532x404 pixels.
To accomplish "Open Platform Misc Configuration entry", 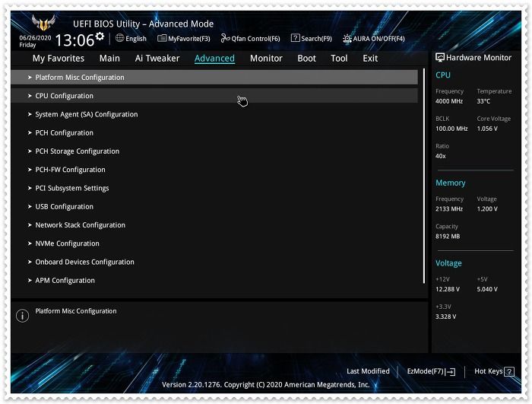I will 214,78.
